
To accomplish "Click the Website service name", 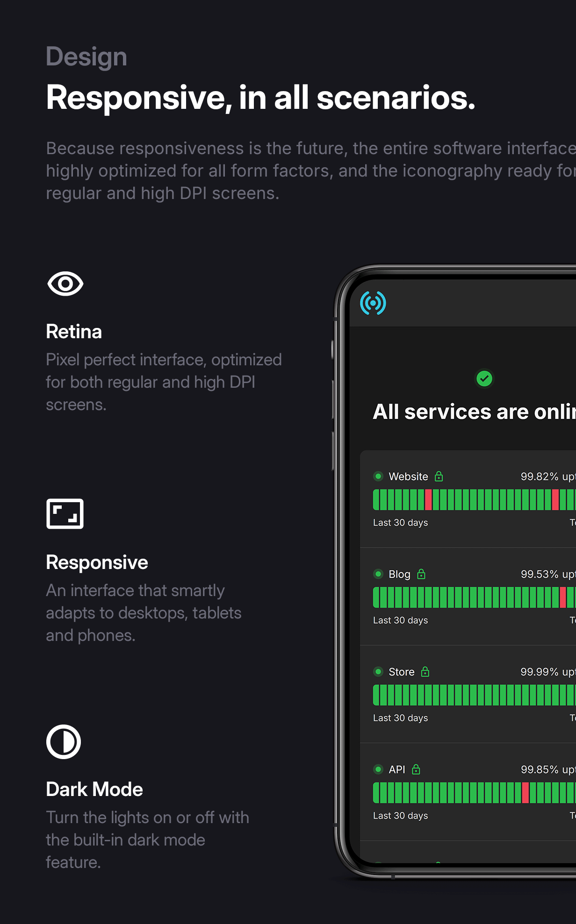I will click(408, 476).
